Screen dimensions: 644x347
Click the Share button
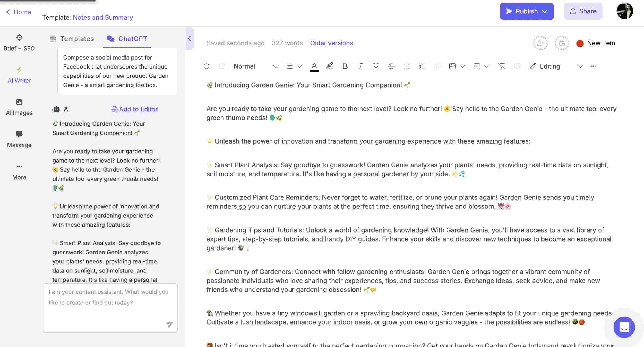click(x=583, y=11)
